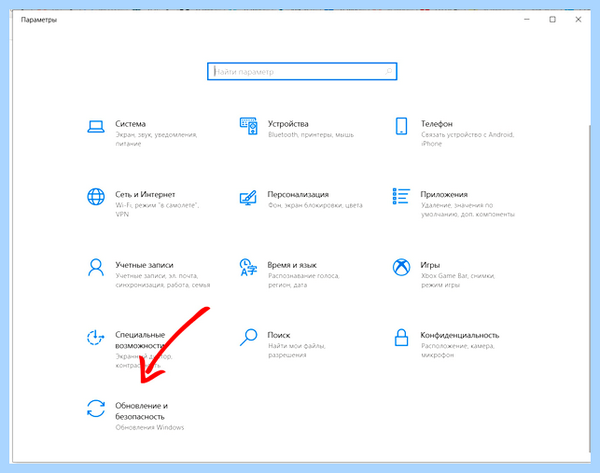
Task: Select the Приложения heading link
Action: [x=444, y=194]
